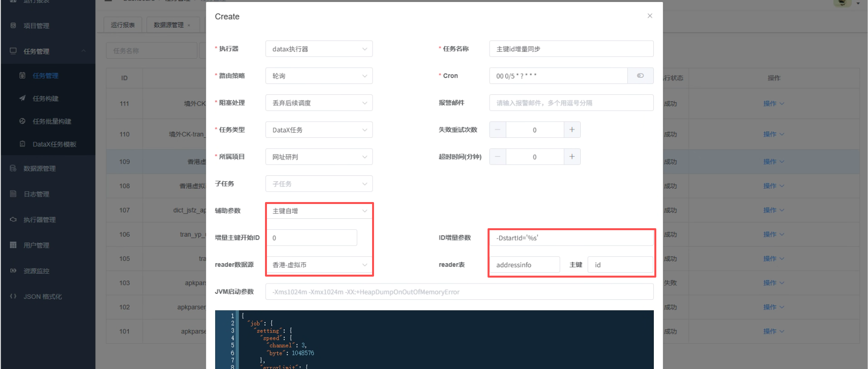Viewport: 868px width, 369px height.
Task: Click the 数据源管理 sidebar icon
Action: click(13, 168)
